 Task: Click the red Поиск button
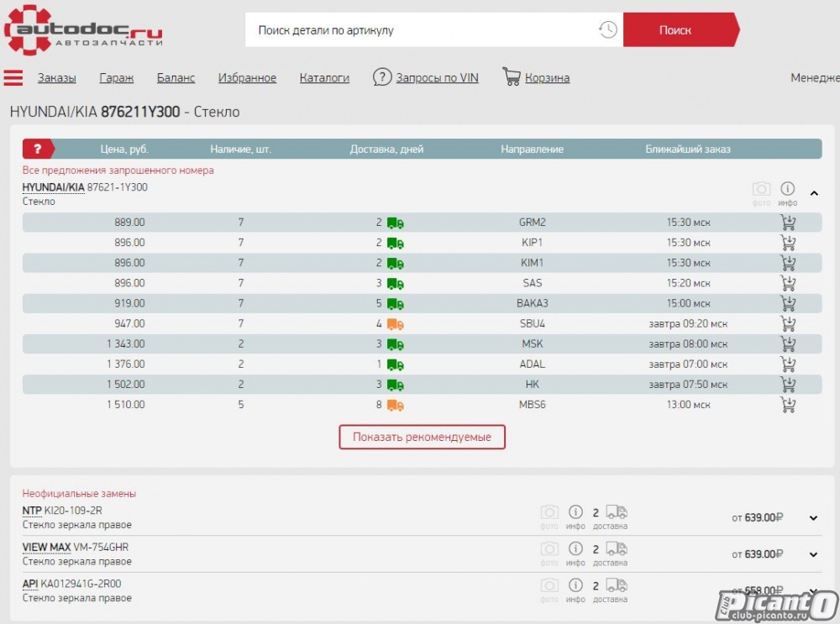(681, 29)
